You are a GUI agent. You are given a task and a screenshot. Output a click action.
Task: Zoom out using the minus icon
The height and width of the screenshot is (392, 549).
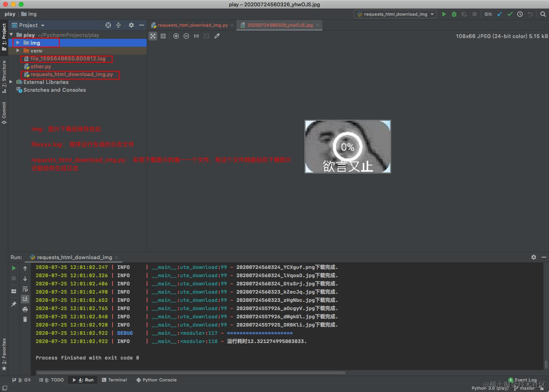click(x=186, y=36)
